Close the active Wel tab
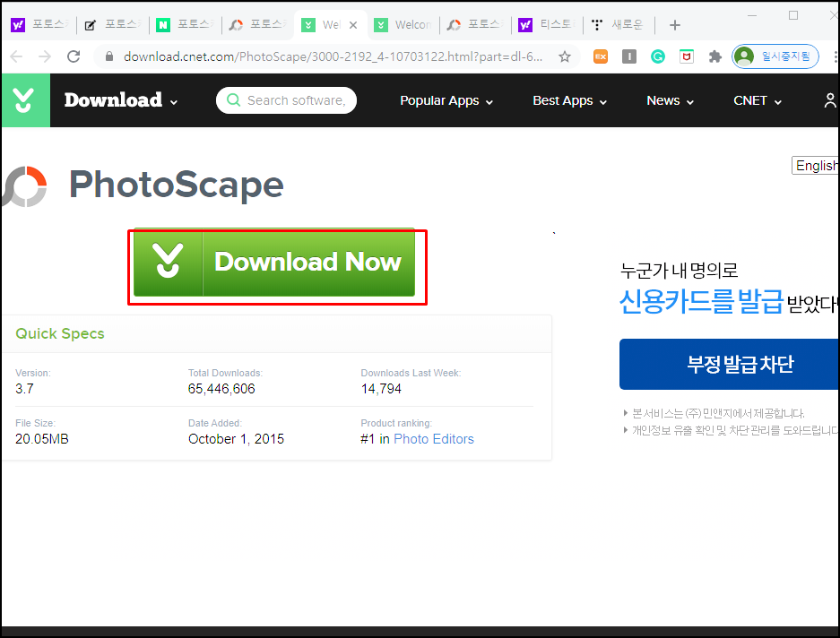This screenshot has height=638, width=840. [x=353, y=24]
